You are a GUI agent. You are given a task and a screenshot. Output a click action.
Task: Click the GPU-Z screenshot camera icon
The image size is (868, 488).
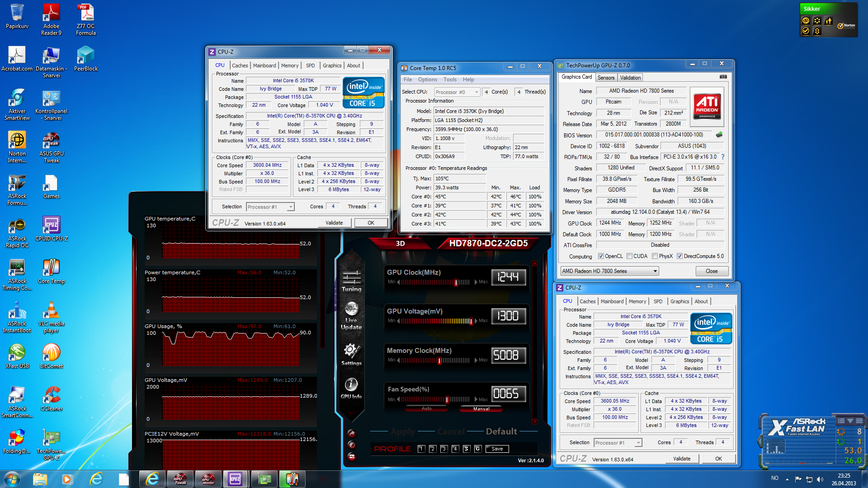[x=723, y=77]
